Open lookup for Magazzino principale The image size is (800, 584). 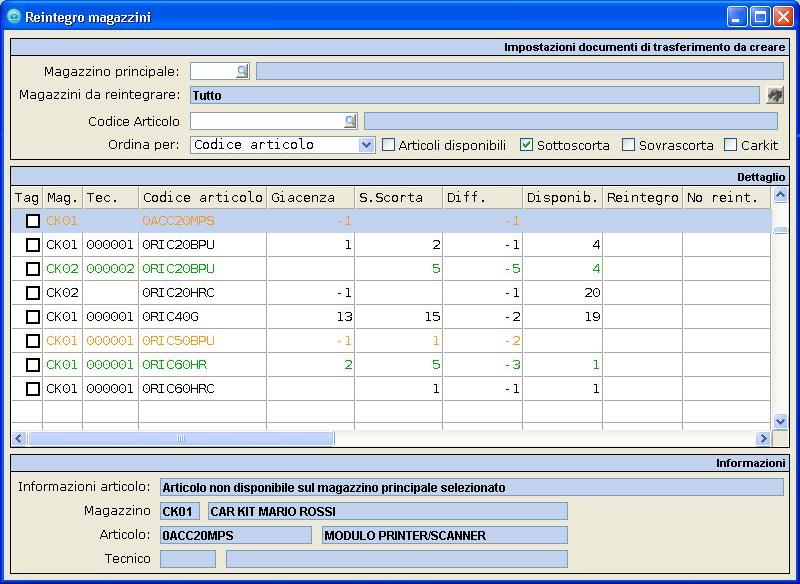(242, 71)
